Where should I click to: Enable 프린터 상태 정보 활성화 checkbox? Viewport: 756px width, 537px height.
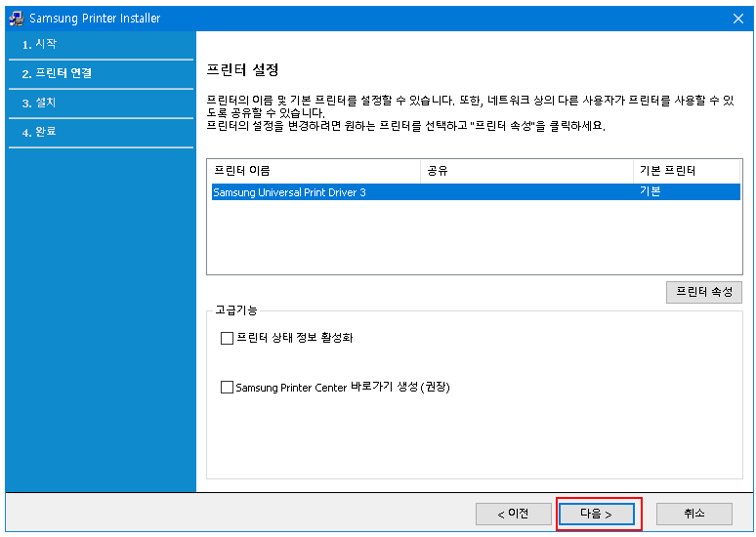click(x=227, y=338)
